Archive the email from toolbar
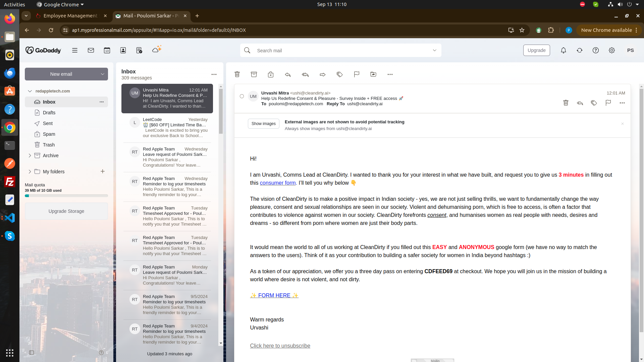The width and height of the screenshot is (644, 362). (254, 74)
